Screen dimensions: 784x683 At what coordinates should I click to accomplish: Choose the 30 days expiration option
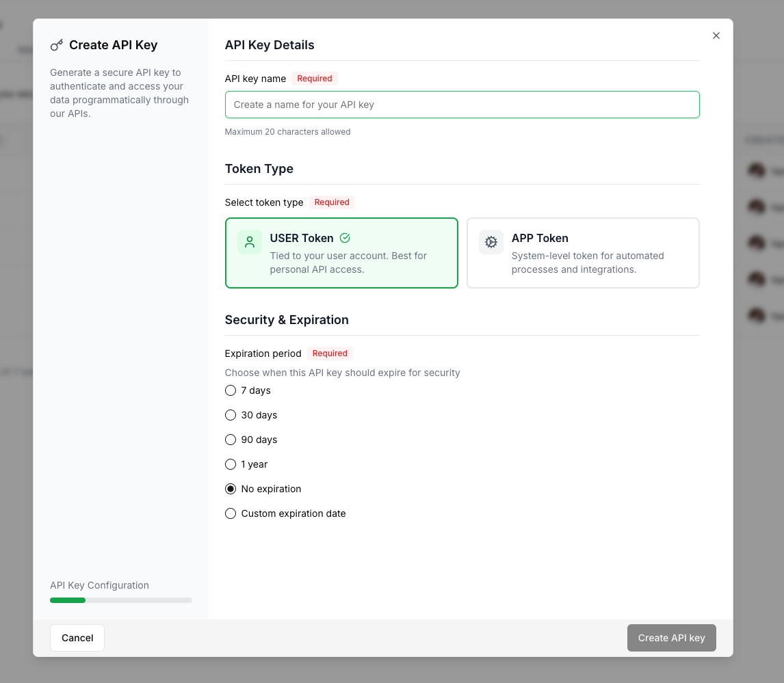point(231,415)
